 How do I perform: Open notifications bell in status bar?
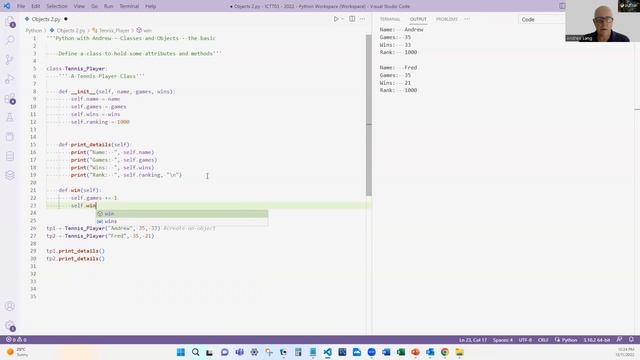point(631,340)
